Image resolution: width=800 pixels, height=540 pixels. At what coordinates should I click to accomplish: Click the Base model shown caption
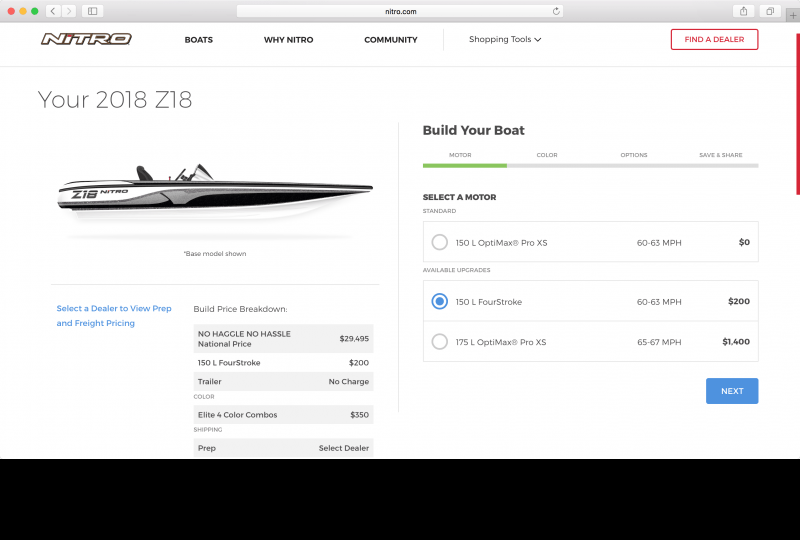[x=215, y=254]
